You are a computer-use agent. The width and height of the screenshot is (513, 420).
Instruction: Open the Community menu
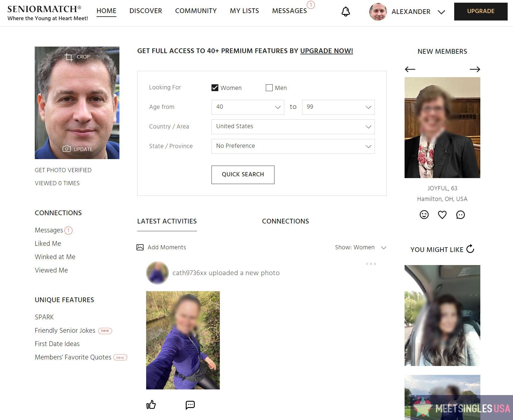click(x=196, y=11)
